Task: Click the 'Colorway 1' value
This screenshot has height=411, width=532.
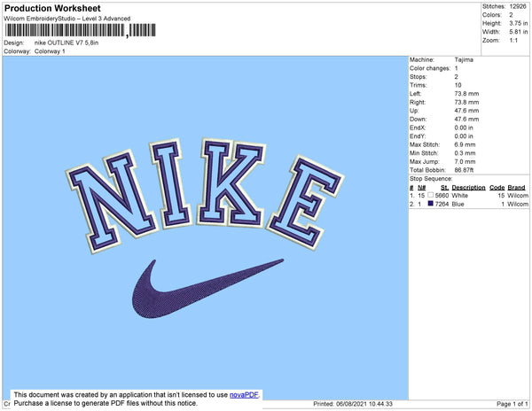Action: [50, 51]
